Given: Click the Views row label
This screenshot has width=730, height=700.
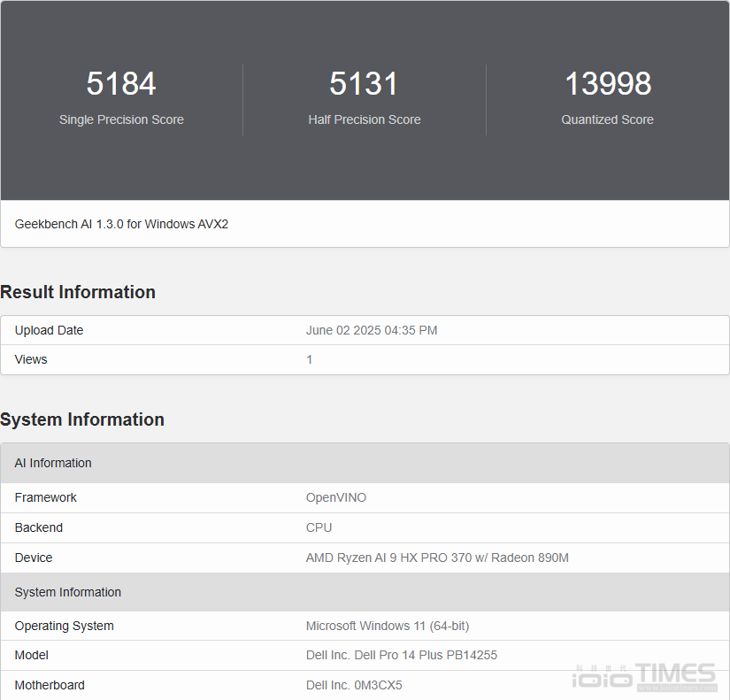Looking at the screenshot, I should (31, 359).
